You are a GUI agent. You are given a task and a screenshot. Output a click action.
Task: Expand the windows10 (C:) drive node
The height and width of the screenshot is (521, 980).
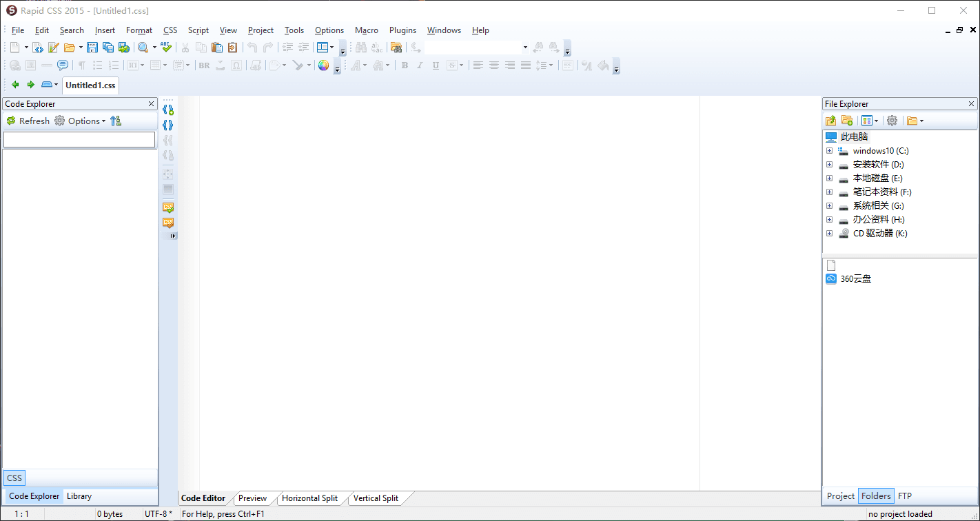830,150
